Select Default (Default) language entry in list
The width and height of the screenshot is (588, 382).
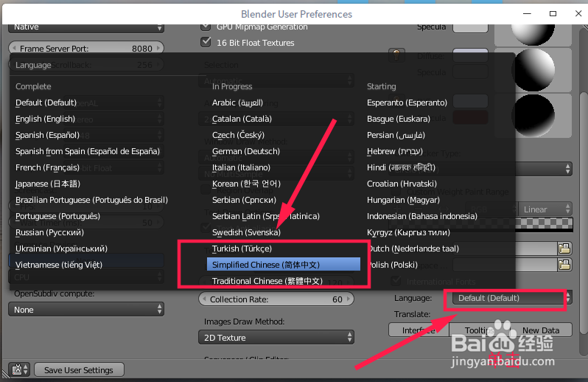pos(46,103)
